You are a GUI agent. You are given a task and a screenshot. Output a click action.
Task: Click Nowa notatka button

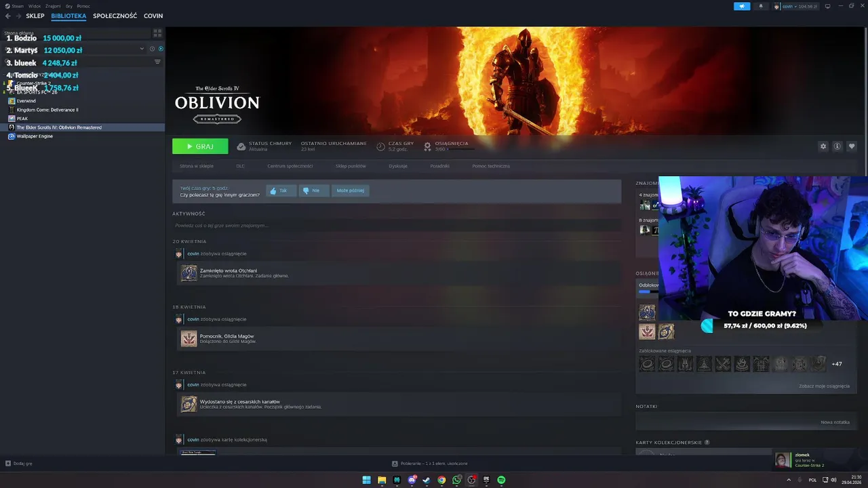click(x=835, y=422)
